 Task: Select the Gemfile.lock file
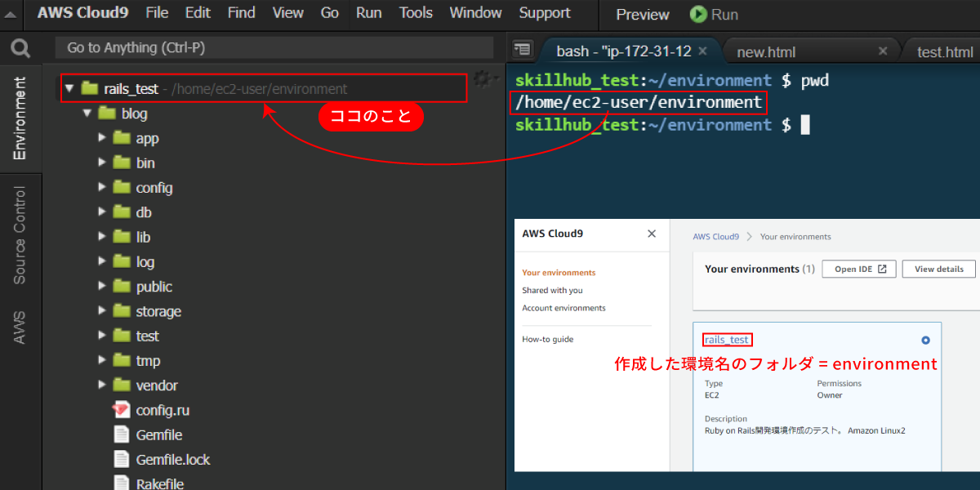tap(173, 459)
